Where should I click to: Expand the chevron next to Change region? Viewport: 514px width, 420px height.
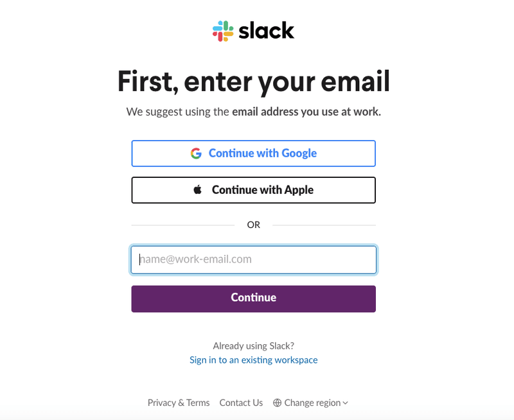click(x=345, y=403)
